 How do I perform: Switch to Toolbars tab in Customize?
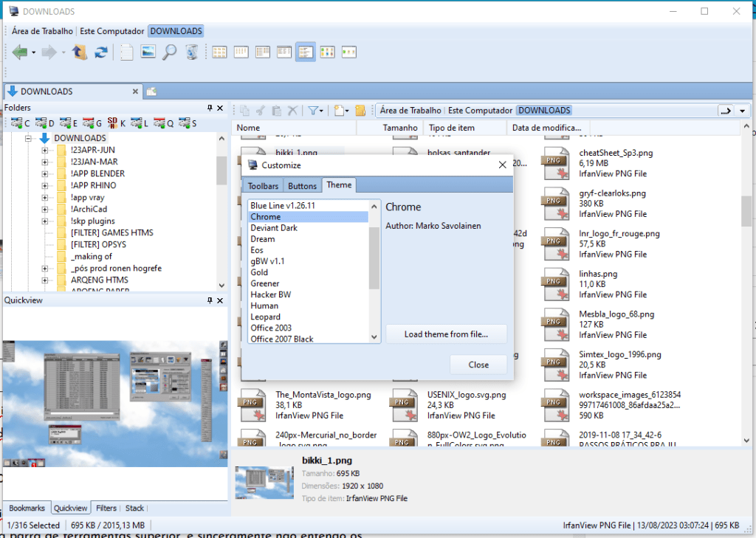pyautogui.click(x=263, y=186)
